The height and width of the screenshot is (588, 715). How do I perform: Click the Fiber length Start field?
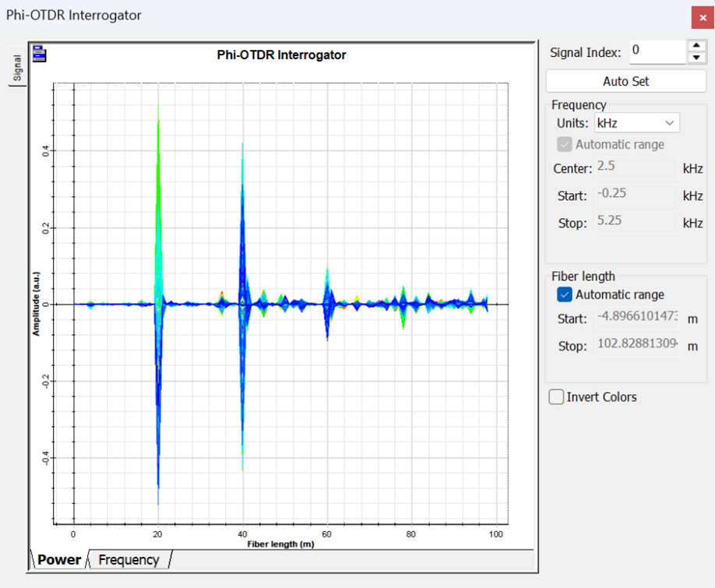[636, 318]
